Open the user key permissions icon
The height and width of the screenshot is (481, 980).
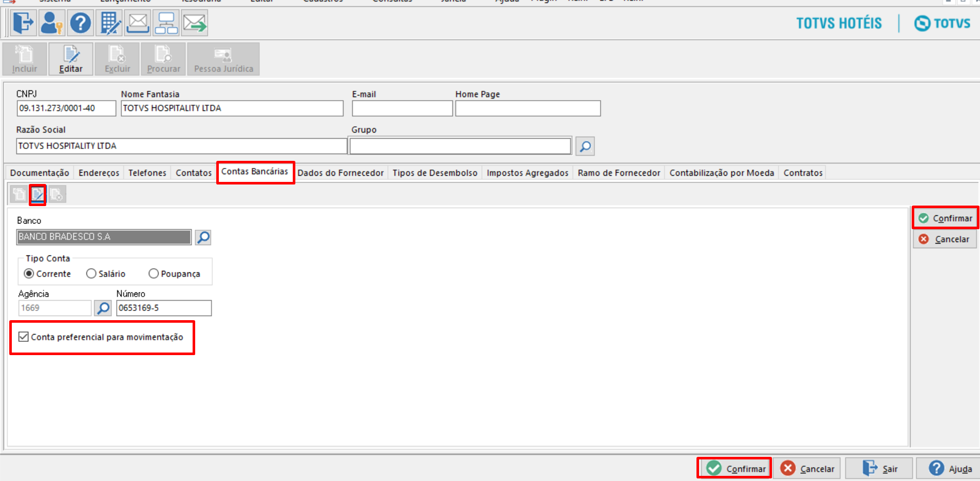tap(51, 23)
